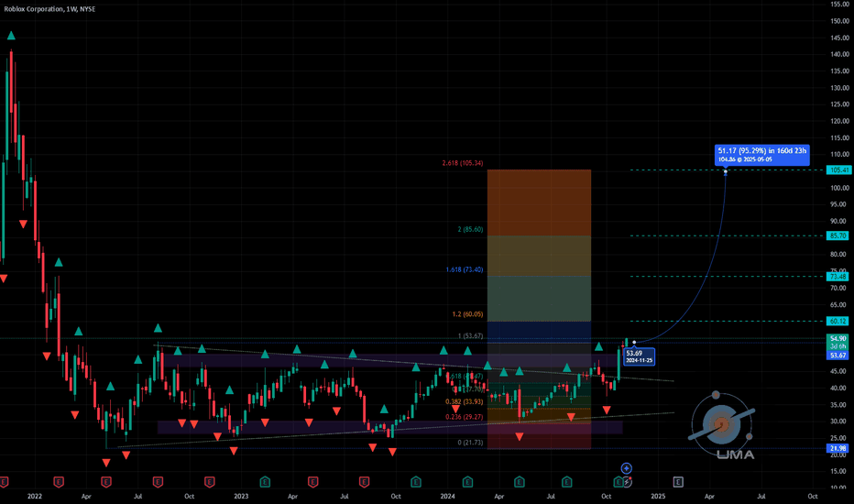The height and width of the screenshot is (504, 854).
Task: Select the white forecast end point near 105.41
Action: pyautogui.click(x=726, y=172)
